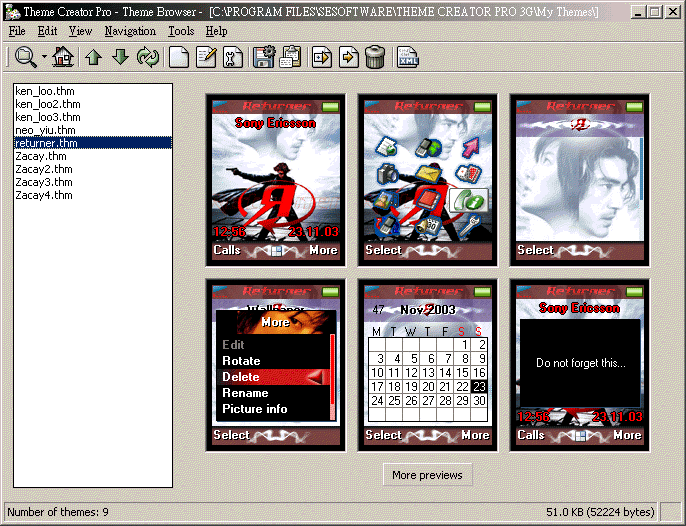Select Zacay4.thm in the theme list
Viewport: 686px width, 526px height.
click(93, 195)
